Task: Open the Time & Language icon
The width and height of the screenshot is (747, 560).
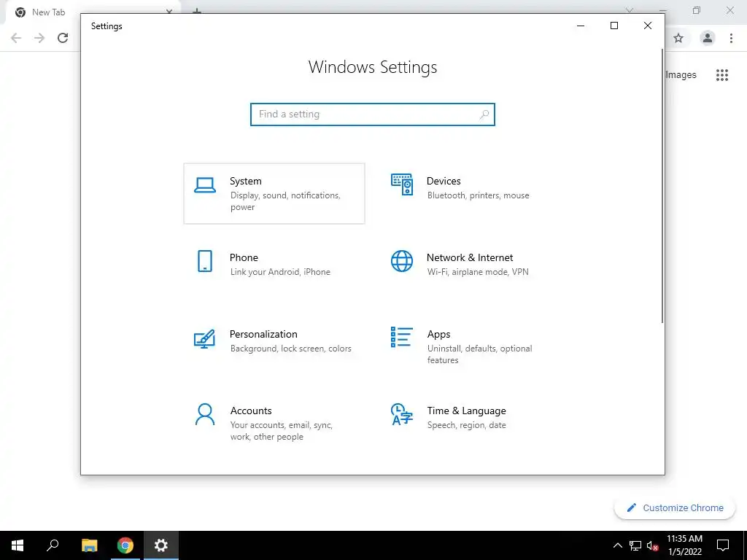Action: [402, 414]
